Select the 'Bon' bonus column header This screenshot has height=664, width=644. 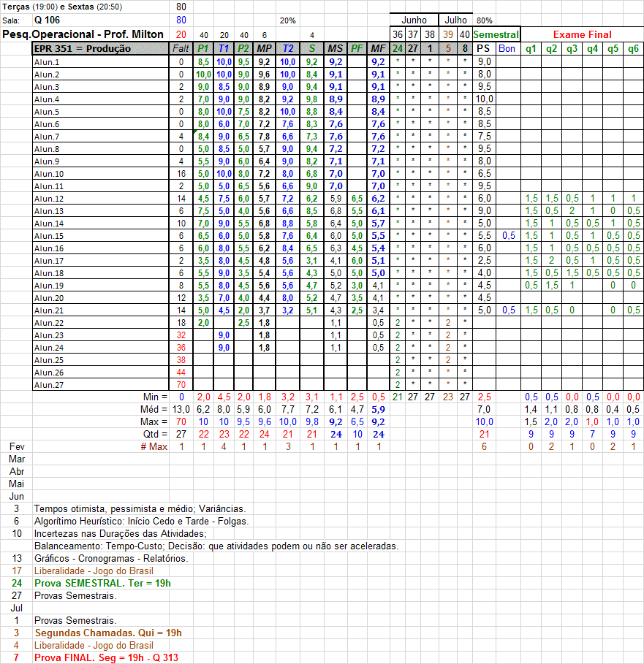(507, 49)
